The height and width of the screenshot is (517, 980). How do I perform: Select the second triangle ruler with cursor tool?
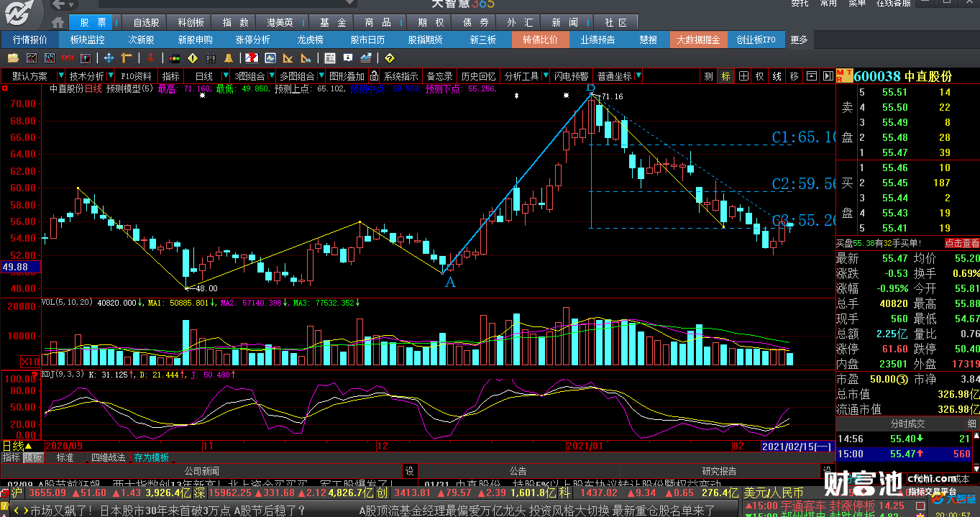pos(306,58)
